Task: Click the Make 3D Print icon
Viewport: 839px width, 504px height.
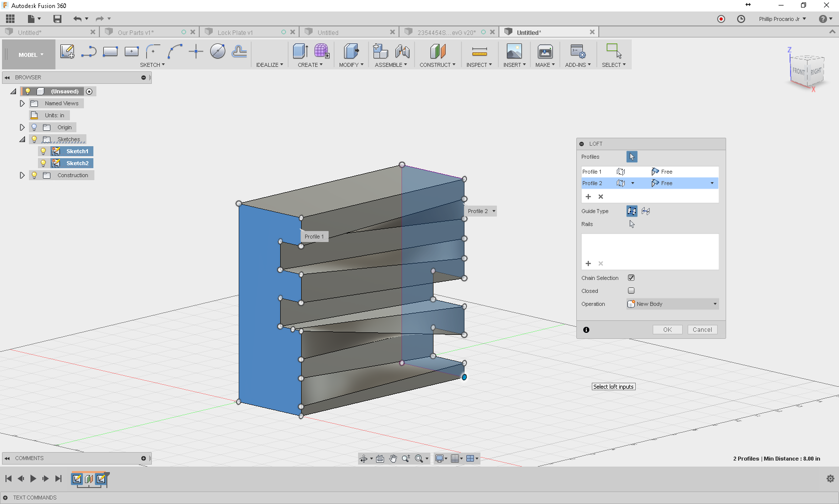Action: [545, 51]
